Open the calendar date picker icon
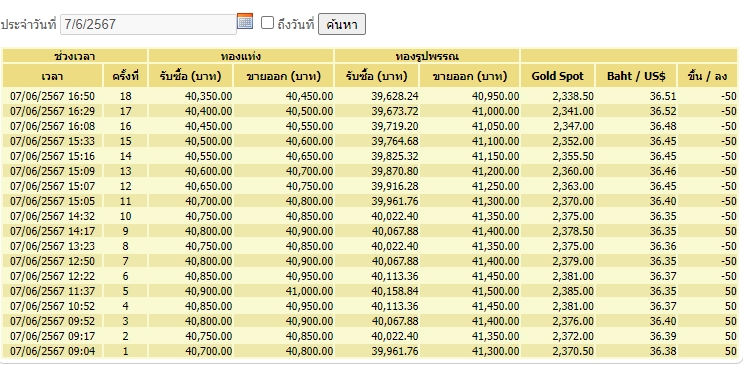 coord(245,21)
